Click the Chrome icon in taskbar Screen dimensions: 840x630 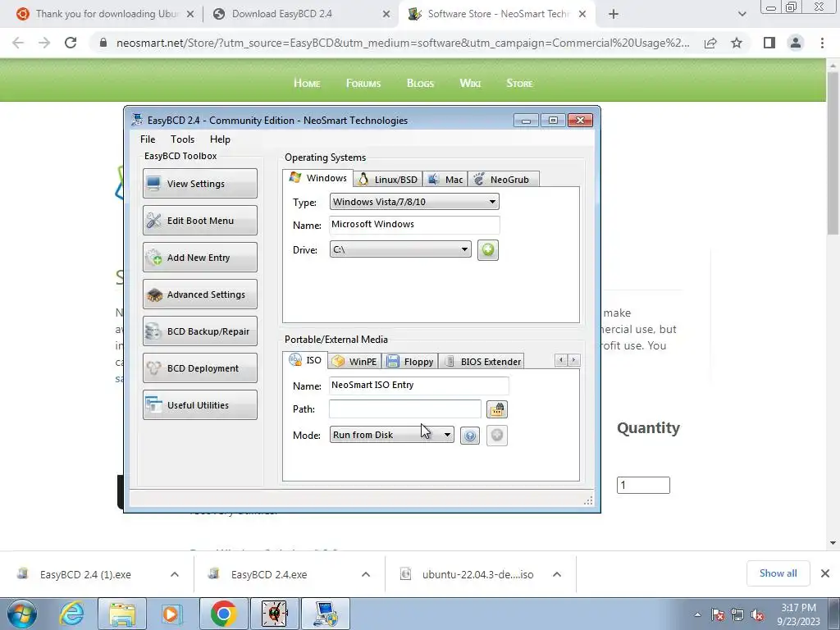point(223,614)
